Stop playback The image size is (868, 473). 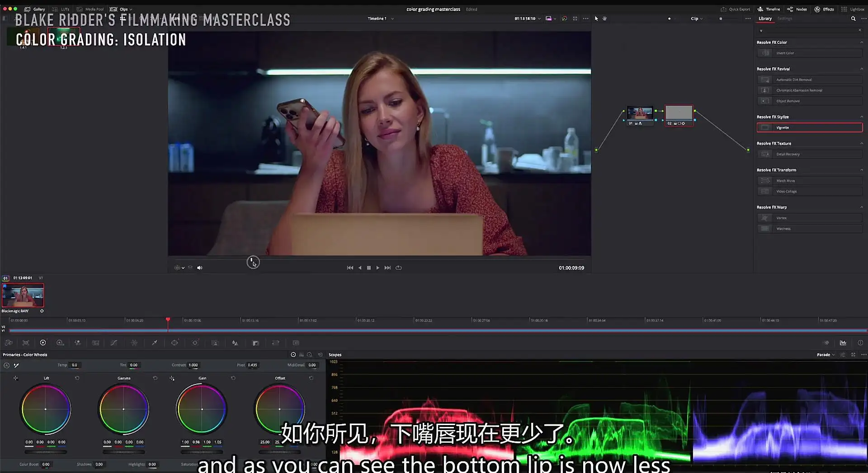pos(369,268)
